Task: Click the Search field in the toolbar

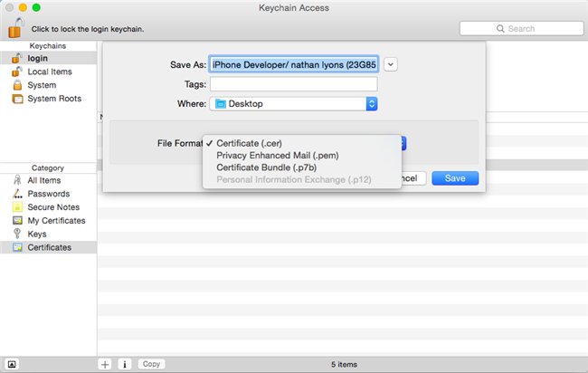Action: click(x=522, y=29)
